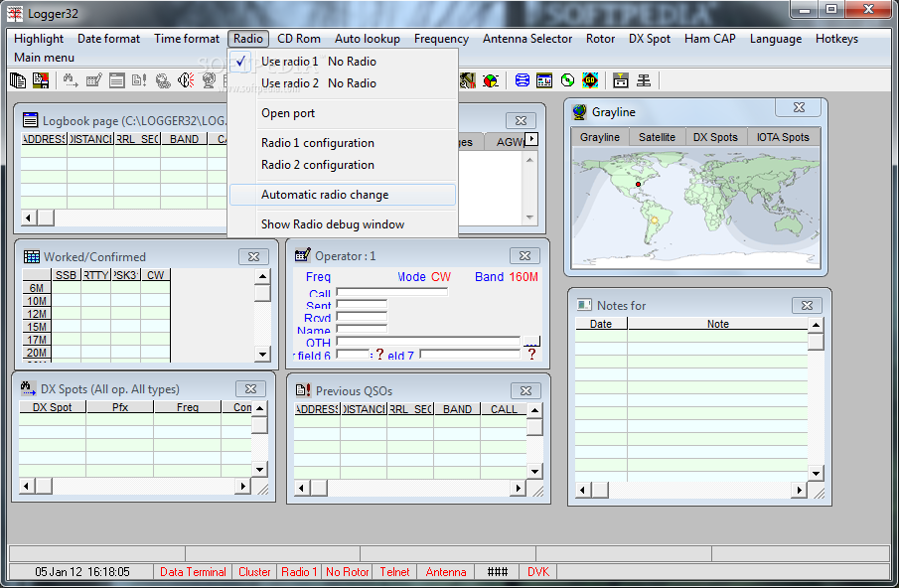
Task: Click Worked/Confirmed vertical scrollbar thumb
Action: click(x=262, y=293)
